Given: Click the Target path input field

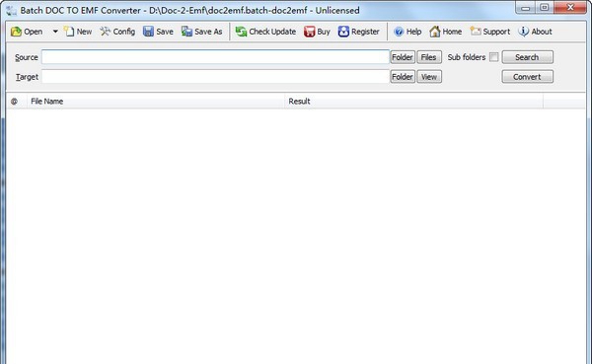Looking at the screenshot, I should pyautogui.click(x=215, y=77).
